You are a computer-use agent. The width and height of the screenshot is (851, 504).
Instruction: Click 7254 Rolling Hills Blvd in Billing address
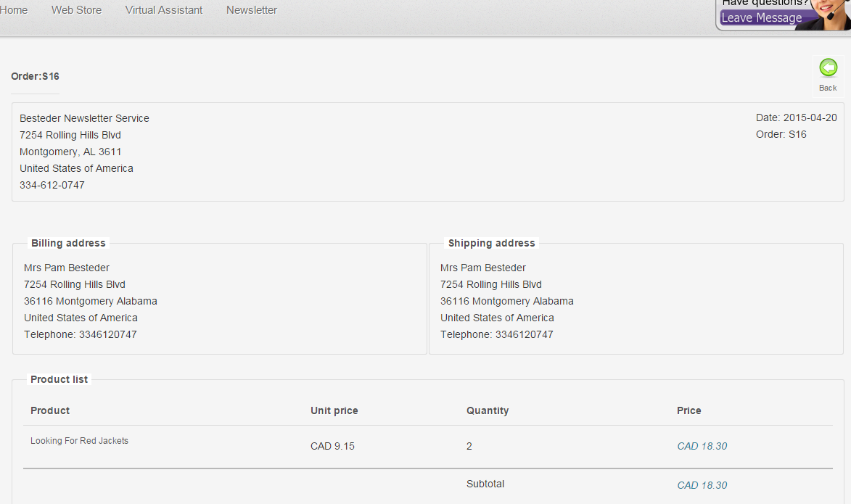point(74,284)
